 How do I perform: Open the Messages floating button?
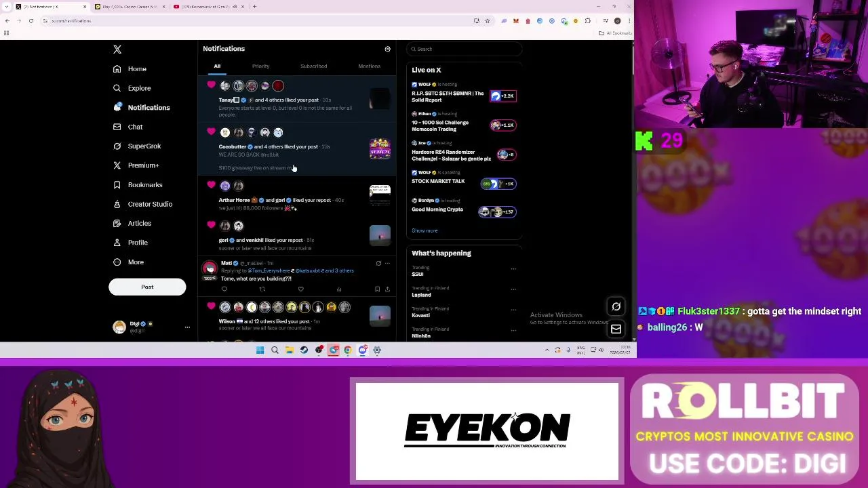pos(616,329)
